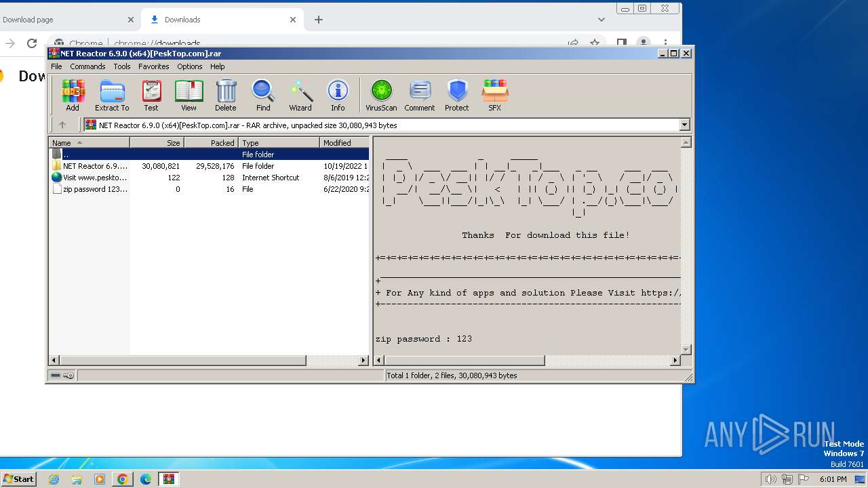The height and width of the screenshot is (488, 868).
Task: Click the WinRAR taskbar button
Action: click(x=168, y=479)
